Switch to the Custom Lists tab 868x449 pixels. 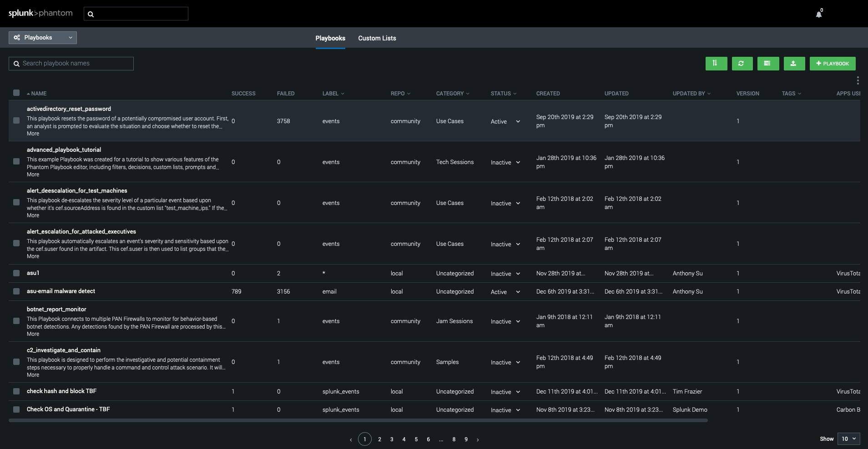pyautogui.click(x=377, y=38)
